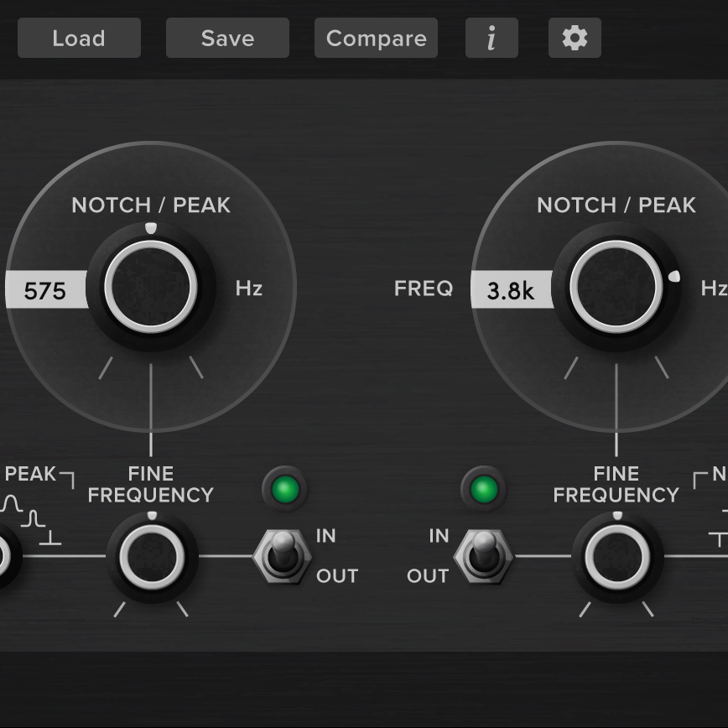
Task: Click the right NOTCH / PEAK frequency knob
Action: pos(616,287)
